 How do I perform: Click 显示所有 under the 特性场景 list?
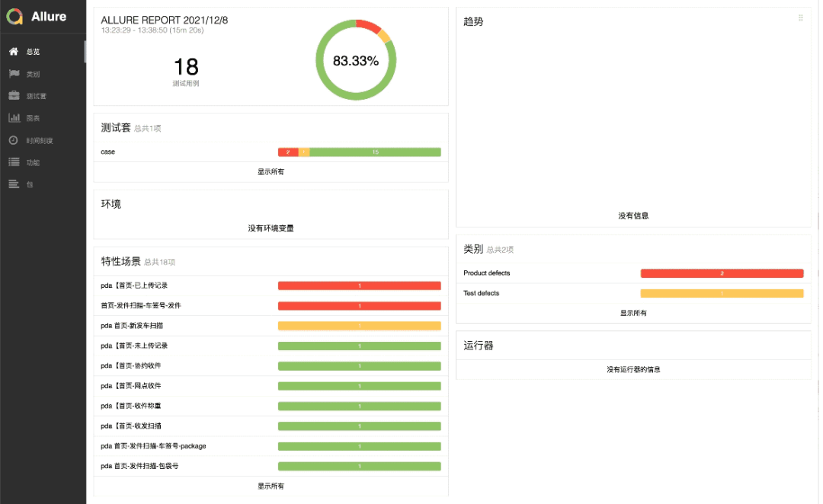click(271, 486)
